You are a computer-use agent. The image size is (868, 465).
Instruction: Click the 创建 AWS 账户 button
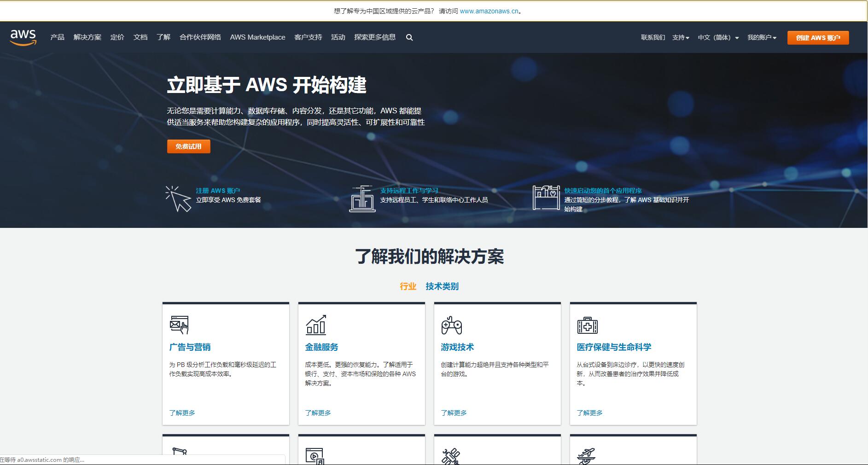pos(818,38)
